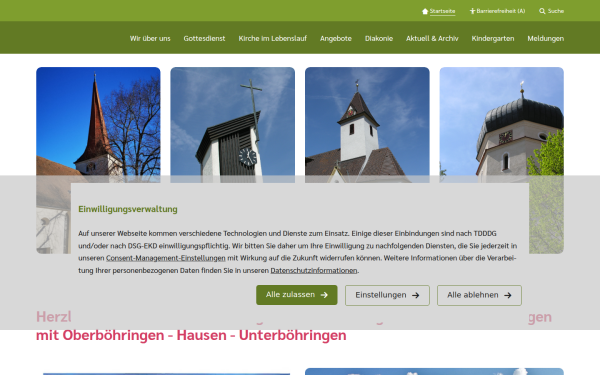The height and width of the screenshot is (375, 600).
Task: Open the Kindergarten menu
Action: pos(493,38)
